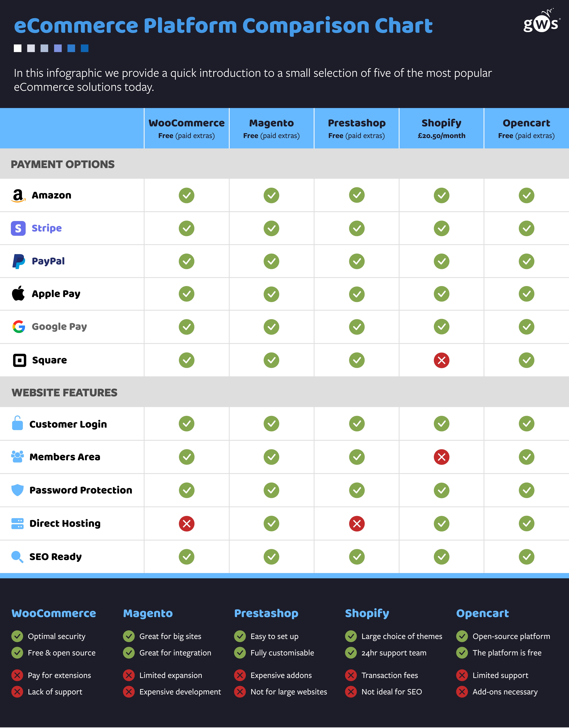569x728 pixels.
Task: Click cross icon beside Expensive addons
Action: point(240,675)
